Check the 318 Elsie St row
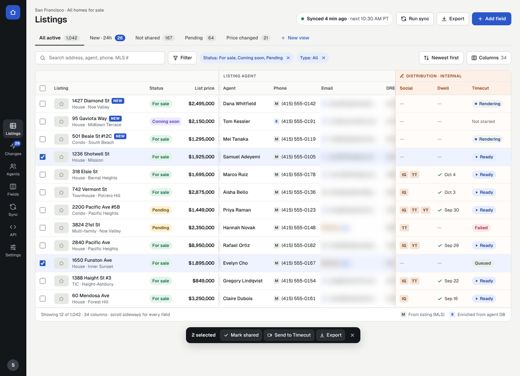Screen dimensions: 520x376 coord(43,175)
